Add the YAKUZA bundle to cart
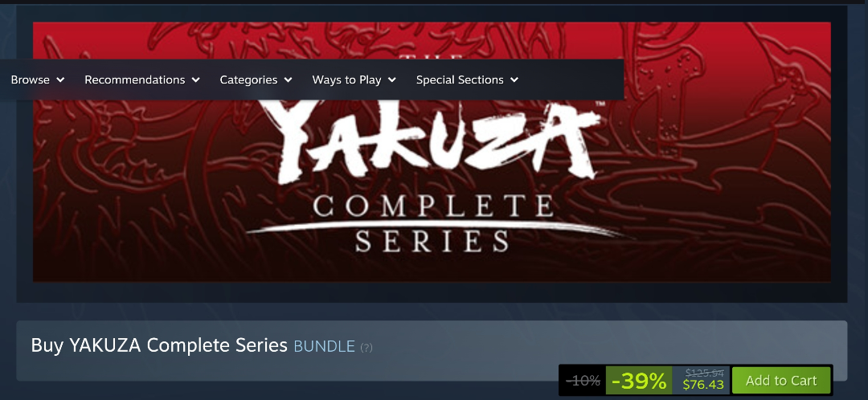 781,381
